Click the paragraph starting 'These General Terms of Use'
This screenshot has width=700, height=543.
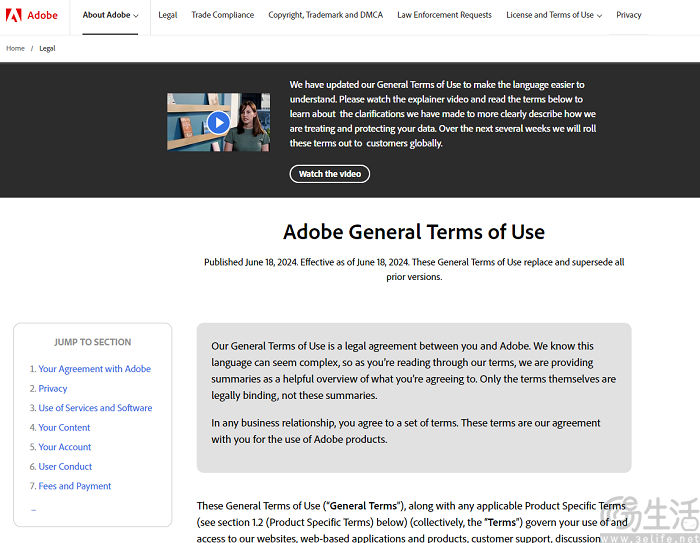tap(412, 522)
